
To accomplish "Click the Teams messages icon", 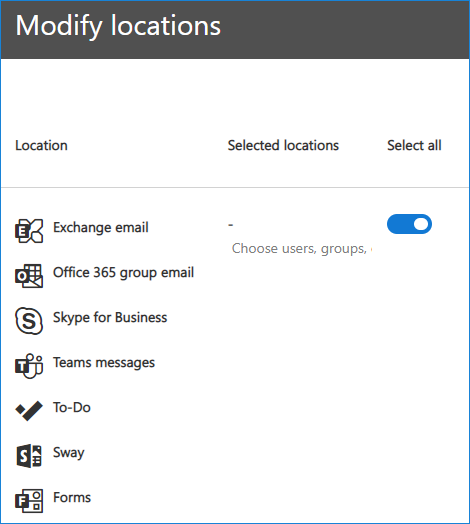I will click(29, 366).
